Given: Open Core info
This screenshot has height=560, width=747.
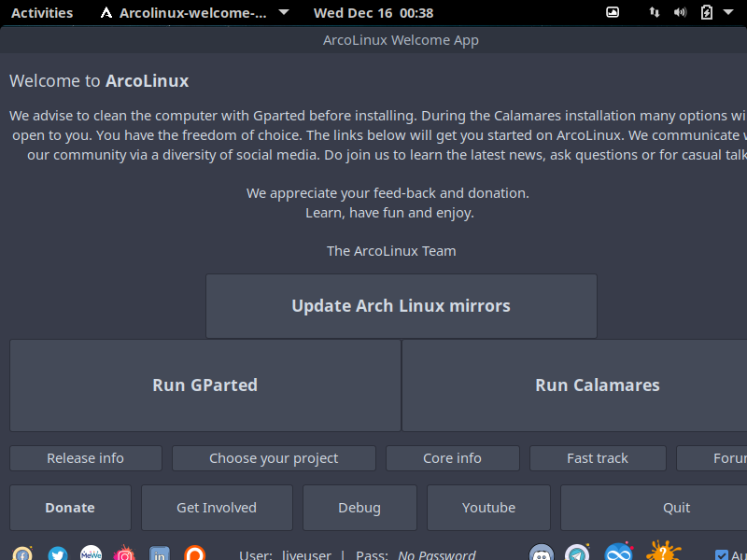Looking at the screenshot, I should 453,458.
